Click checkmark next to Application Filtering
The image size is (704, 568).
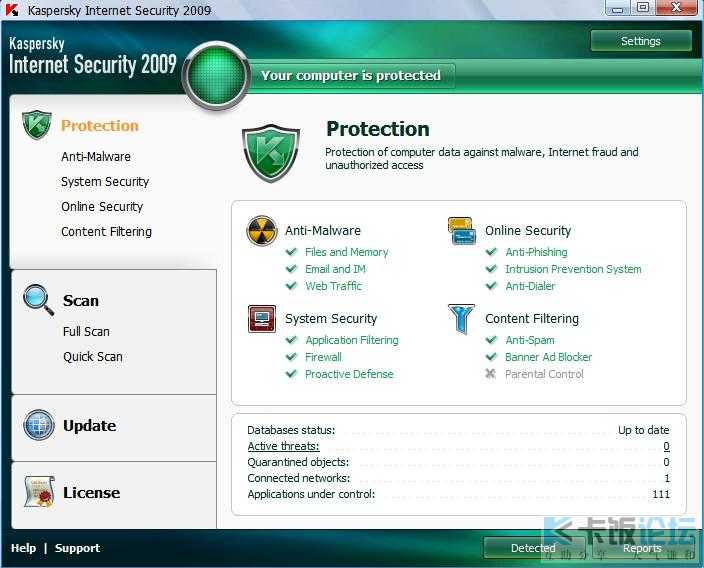tap(291, 339)
